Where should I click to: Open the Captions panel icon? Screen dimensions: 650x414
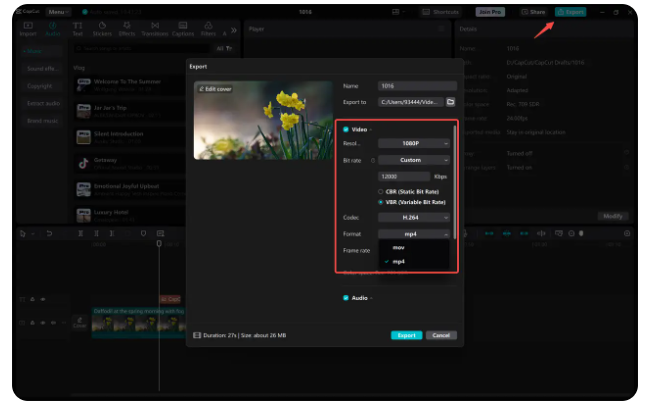[x=183, y=28]
